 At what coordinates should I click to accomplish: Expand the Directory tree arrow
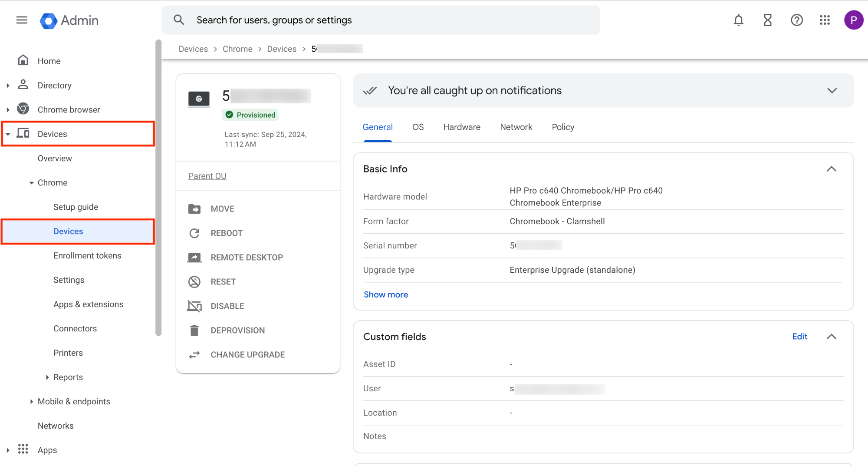point(8,86)
